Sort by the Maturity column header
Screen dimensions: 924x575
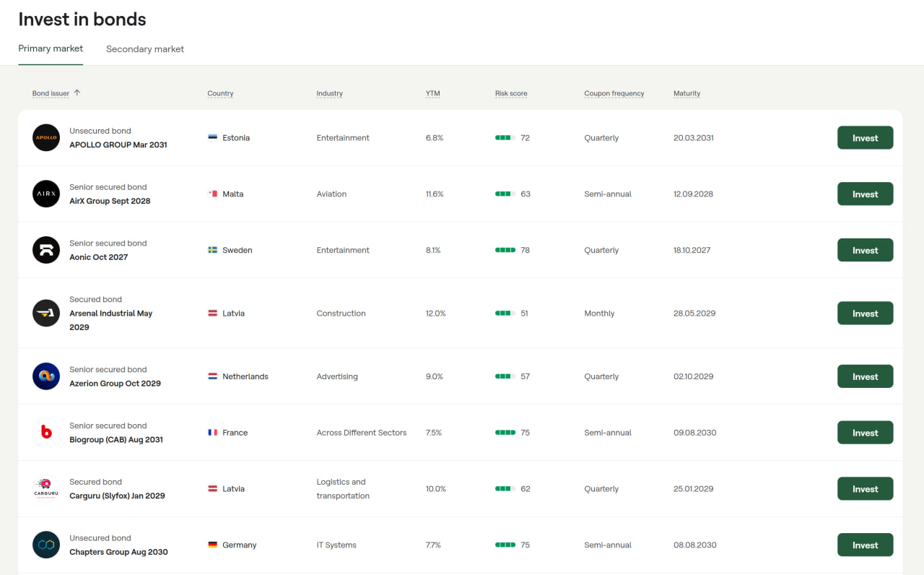(687, 93)
